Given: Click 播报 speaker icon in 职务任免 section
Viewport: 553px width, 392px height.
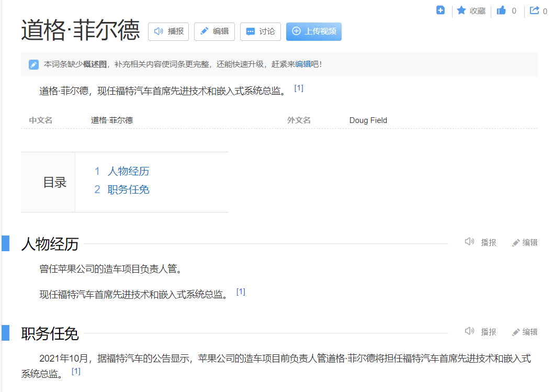Looking at the screenshot, I should click(469, 331).
